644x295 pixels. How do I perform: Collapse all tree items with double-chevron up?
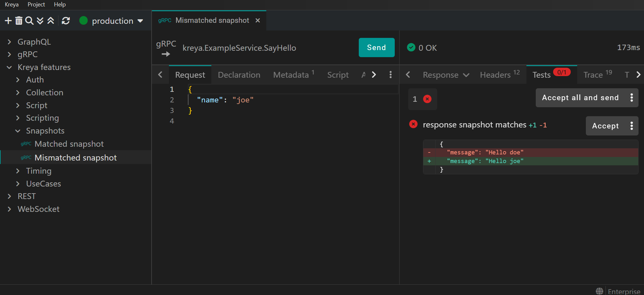tap(51, 21)
